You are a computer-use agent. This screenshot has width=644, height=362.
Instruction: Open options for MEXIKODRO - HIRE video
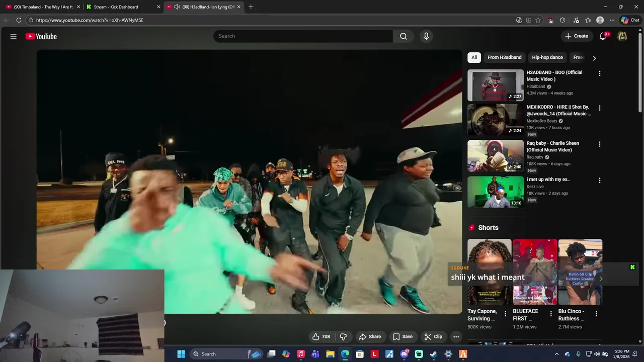click(599, 108)
